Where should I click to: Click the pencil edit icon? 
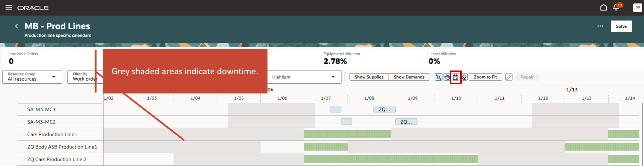coord(509,77)
